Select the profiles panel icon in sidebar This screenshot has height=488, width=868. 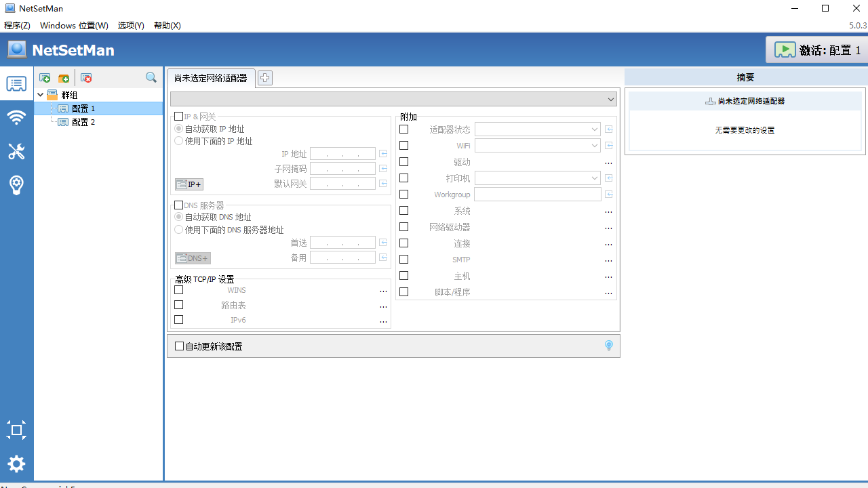[x=16, y=83]
